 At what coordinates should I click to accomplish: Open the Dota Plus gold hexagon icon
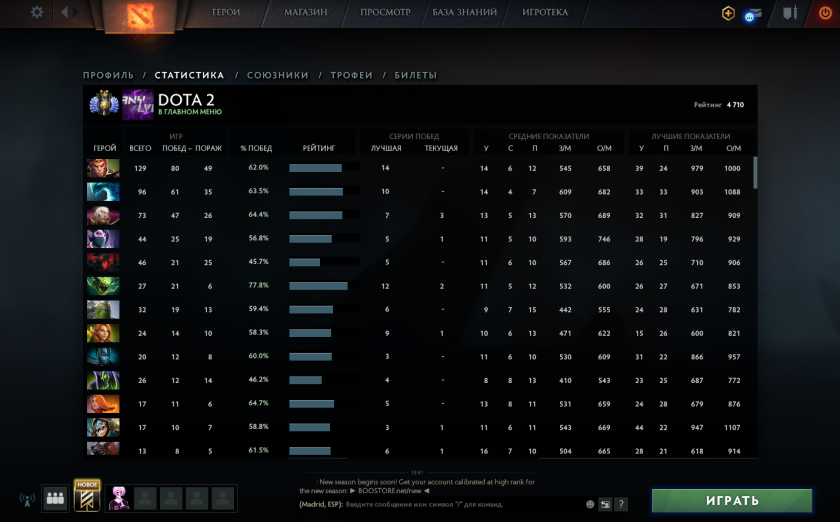click(x=728, y=13)
